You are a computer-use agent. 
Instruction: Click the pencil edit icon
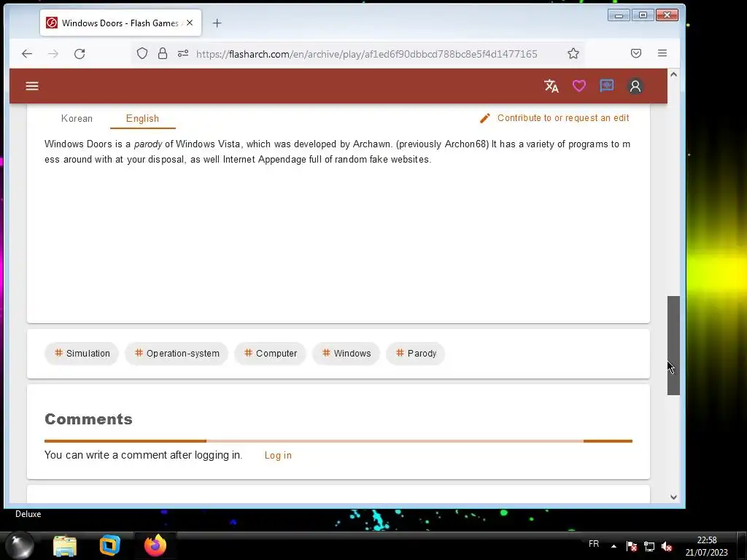point(485,118)
